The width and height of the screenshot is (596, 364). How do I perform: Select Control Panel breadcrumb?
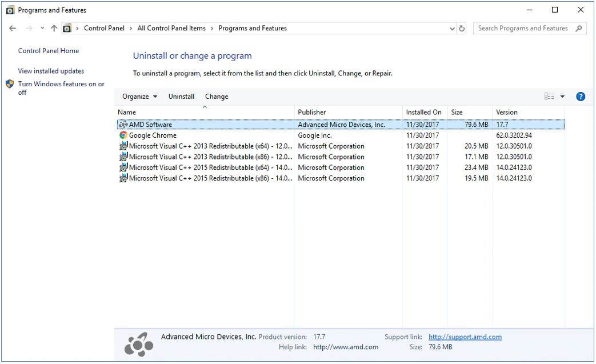pyautogui.click(x=104, y=28)
